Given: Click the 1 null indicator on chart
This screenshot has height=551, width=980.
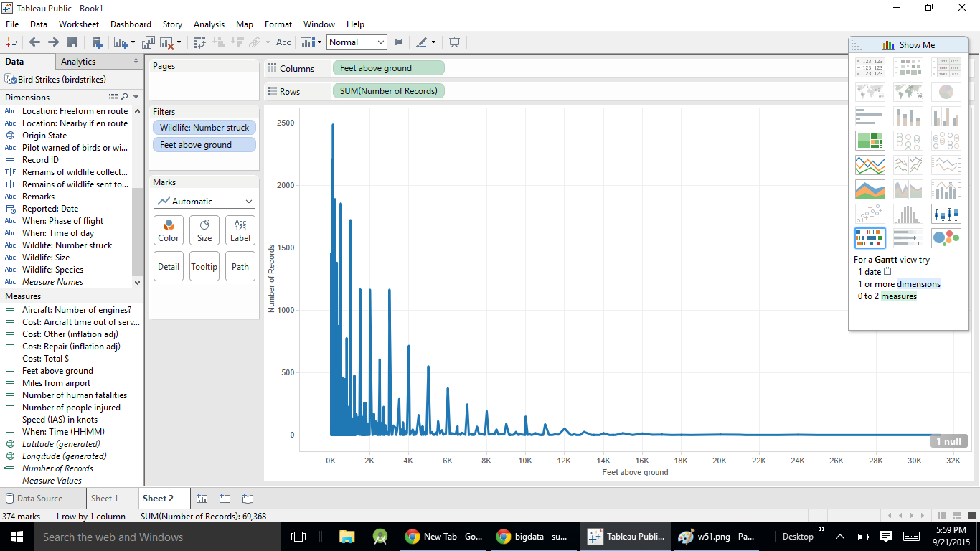Looking at the screenshot, I should coord(948,441).
